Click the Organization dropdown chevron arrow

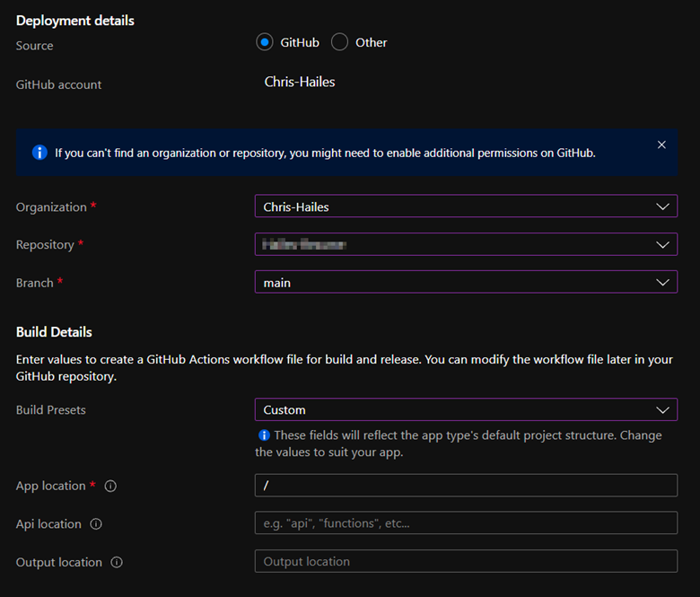pos(662,206)
